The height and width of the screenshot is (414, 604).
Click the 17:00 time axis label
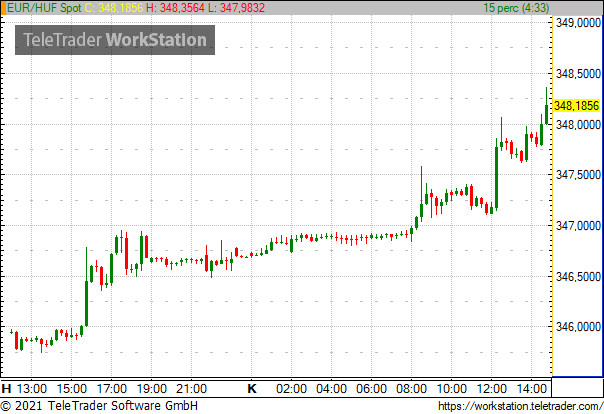tap(112, 389)
